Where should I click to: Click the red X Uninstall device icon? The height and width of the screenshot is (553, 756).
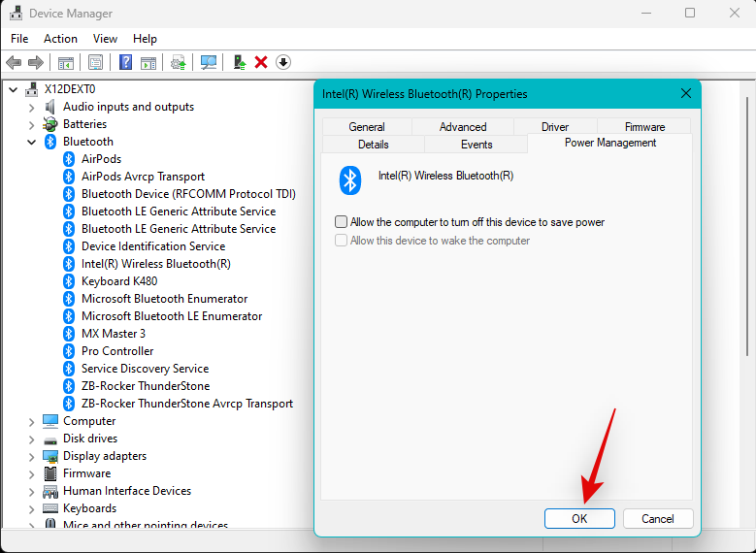261,62
